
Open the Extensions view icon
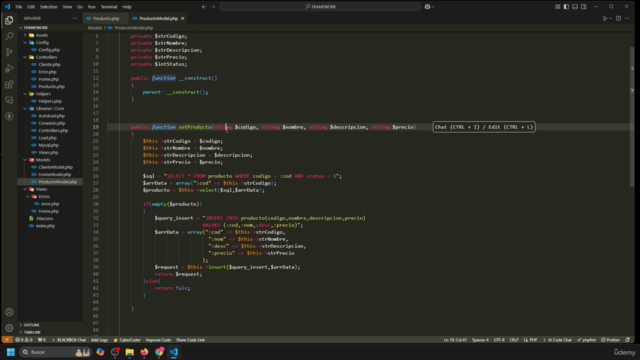coord(9,84)
